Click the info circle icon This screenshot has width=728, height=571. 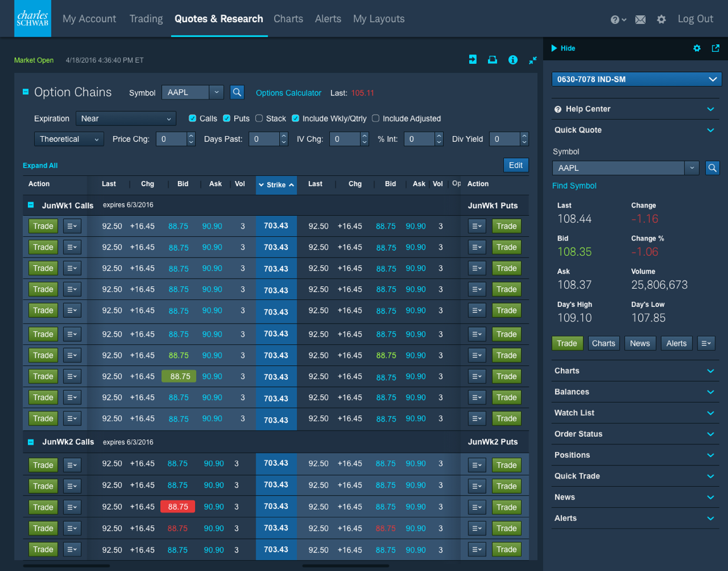[x=513, y=60]
